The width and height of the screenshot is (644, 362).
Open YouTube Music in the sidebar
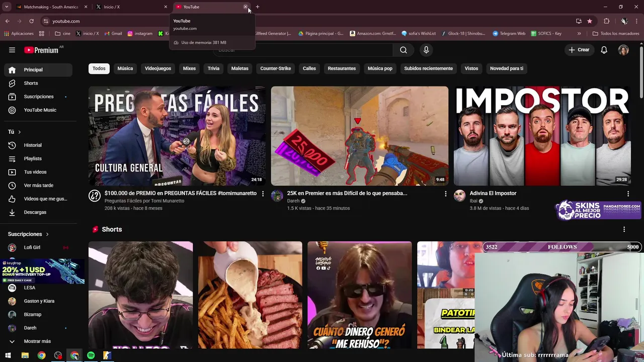[x=38, y=110]
